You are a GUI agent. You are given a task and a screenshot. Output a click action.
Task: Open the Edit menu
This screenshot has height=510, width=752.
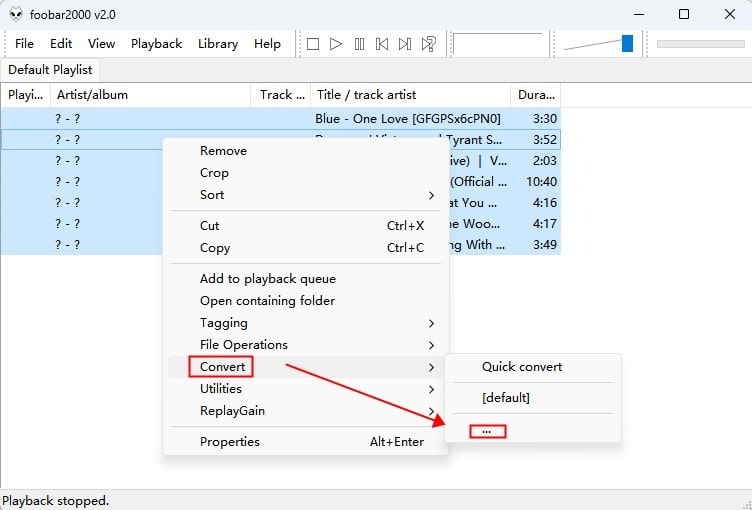point(61,44)
